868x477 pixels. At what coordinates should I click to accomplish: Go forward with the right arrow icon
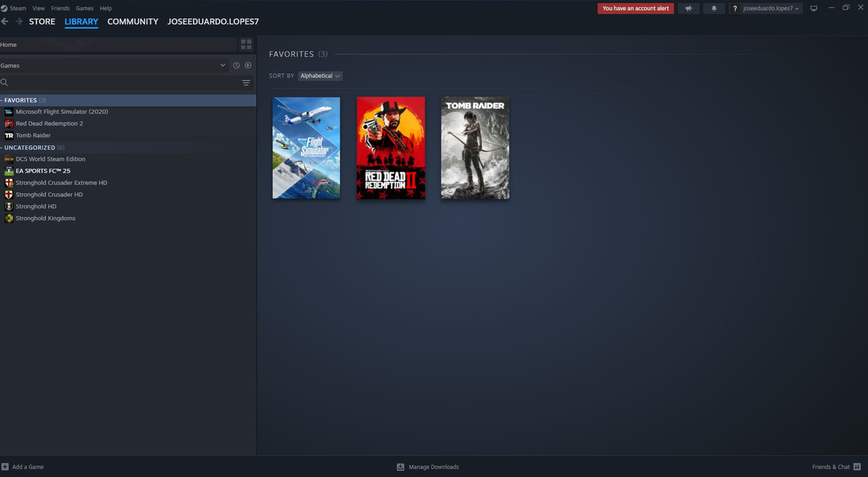coord(18,22)
